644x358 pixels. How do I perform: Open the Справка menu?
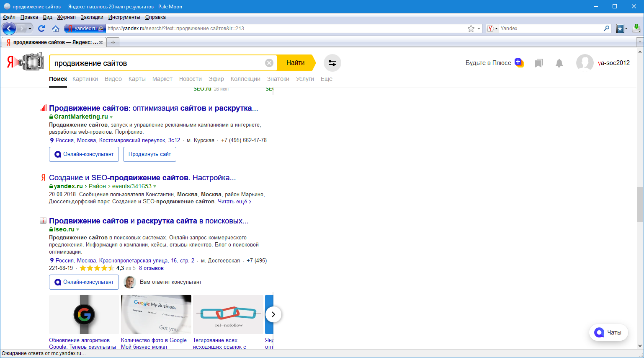click(x=155, y=17)
